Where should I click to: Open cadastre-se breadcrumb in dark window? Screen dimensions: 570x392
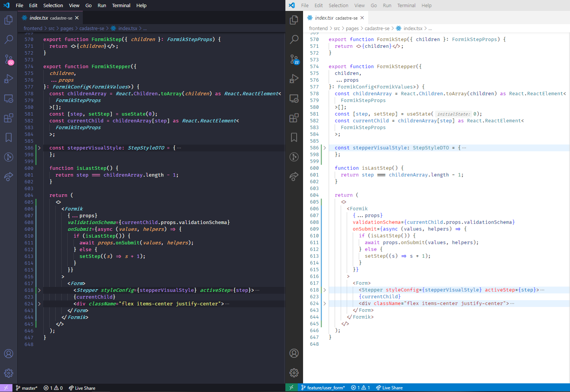[92, 29]
